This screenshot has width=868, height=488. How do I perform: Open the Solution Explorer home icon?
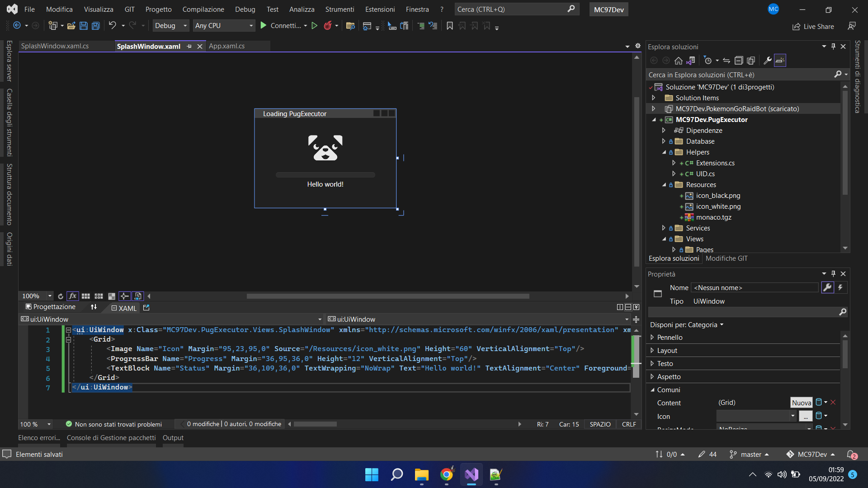(679, 61)
